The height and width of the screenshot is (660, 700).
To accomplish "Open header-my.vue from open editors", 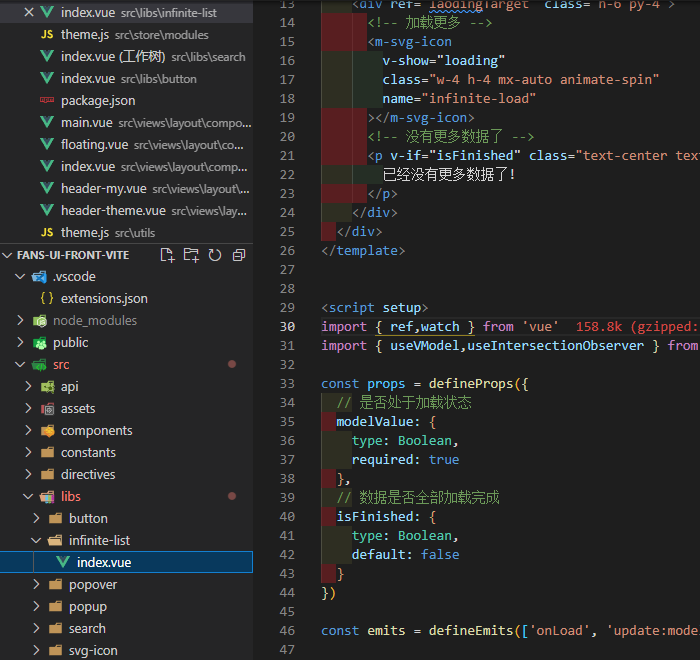I will coord(103,189).
